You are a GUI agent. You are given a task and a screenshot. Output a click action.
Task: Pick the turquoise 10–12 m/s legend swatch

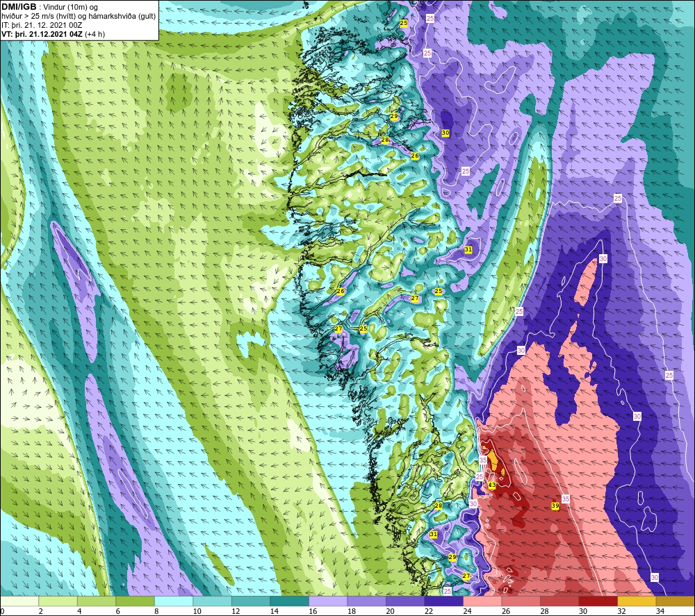[212, 601]
